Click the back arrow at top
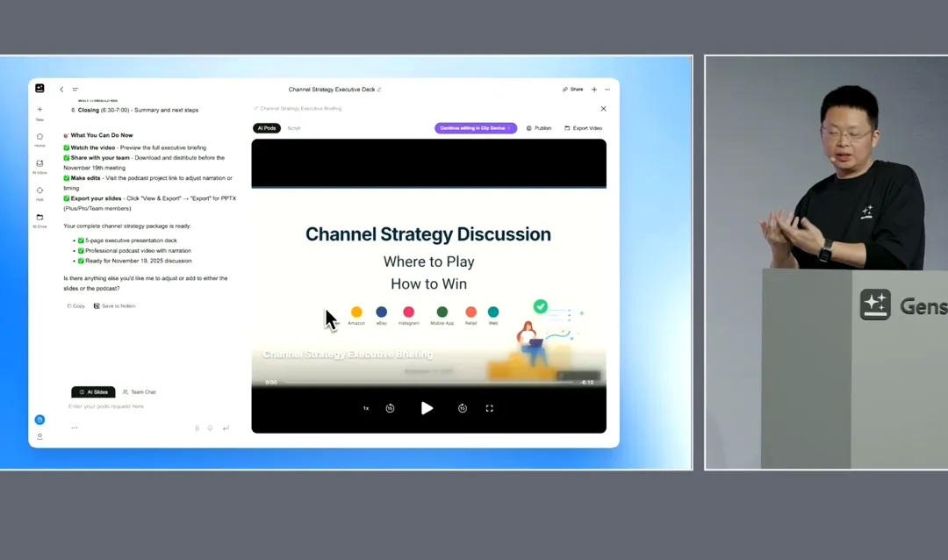The width and height of the screenshot is (948, 560). coord(61,90)
